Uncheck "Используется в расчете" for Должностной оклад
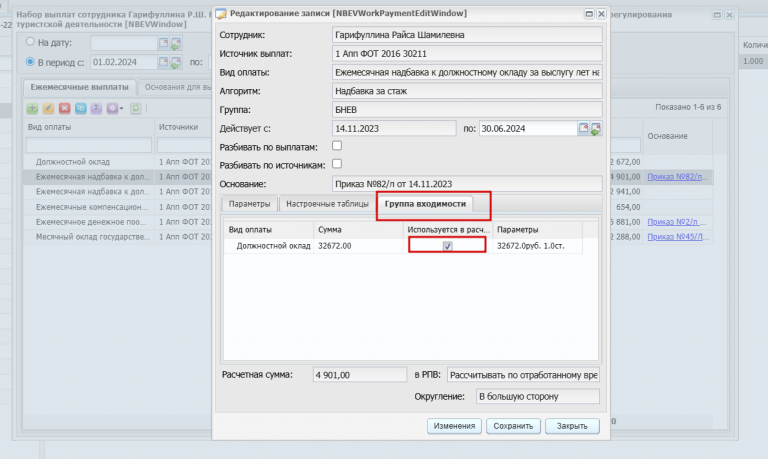 coord(448,246)
